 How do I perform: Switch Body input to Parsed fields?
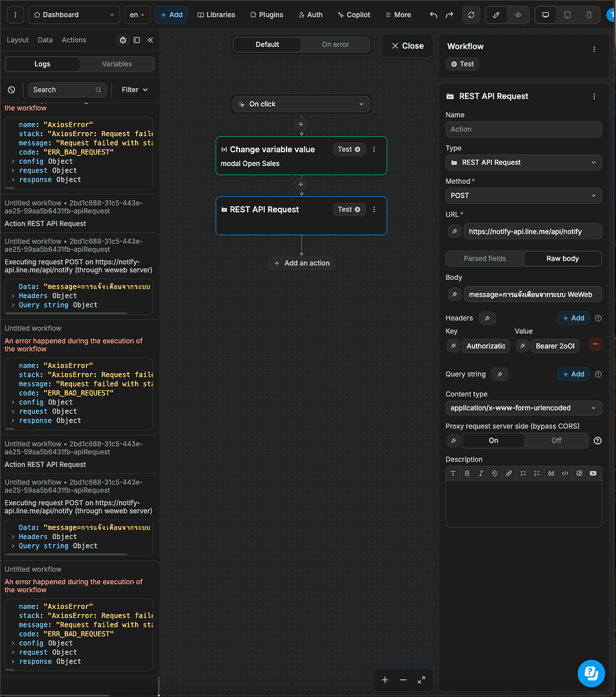click(485, 259)
